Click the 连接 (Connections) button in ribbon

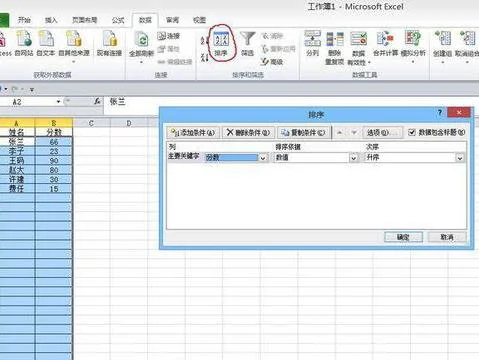pyautogui.click(x=169, y=36)
